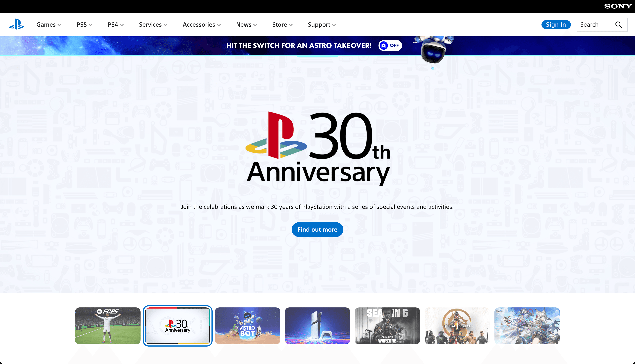Viewport: 635px width, 364px height.
Task: Click the PlayStation logo icon
Action: pyautogui.click(x=17, y=24)
